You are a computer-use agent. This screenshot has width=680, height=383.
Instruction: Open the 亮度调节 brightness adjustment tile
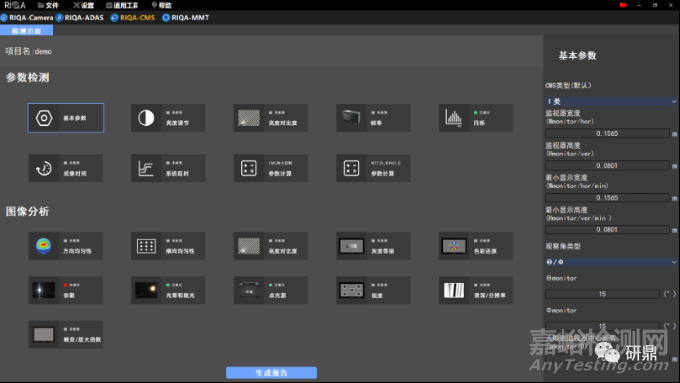168,118
